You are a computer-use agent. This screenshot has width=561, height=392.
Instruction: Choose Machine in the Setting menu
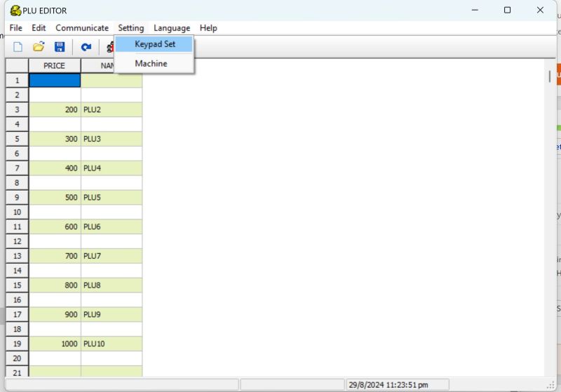click(x=151, y=64)
